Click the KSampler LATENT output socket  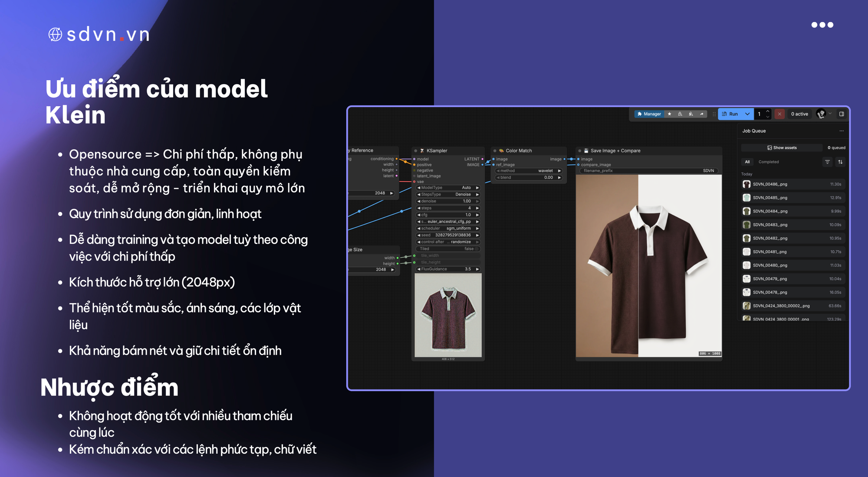pyautogui.click(x=482, y=159)
